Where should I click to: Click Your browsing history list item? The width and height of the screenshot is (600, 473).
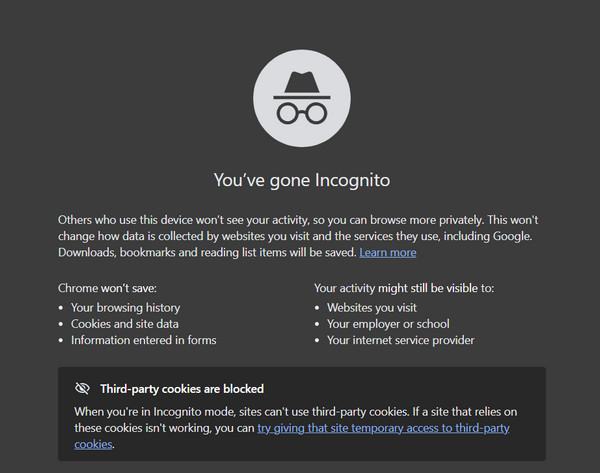pyautogui.click(x=125, y=308)
